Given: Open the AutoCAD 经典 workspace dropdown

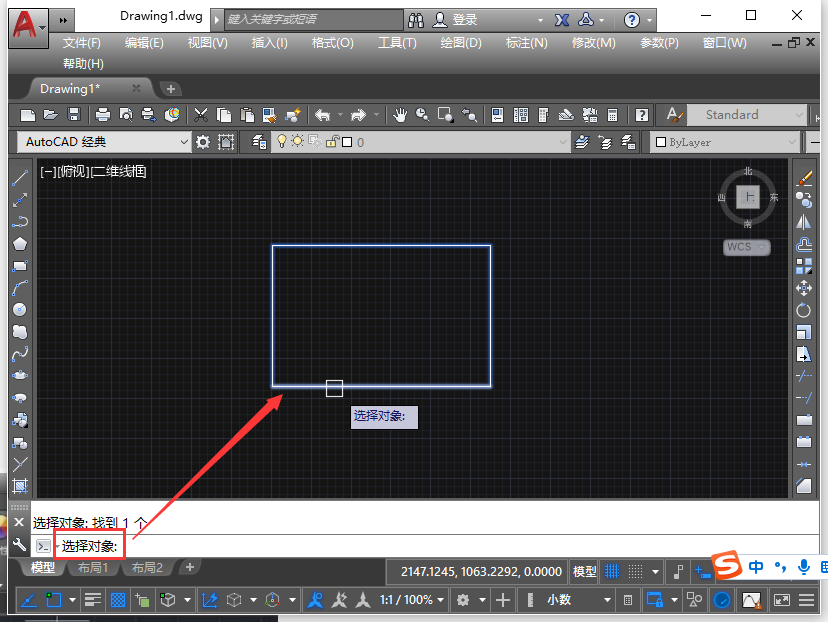Looking at the screenshot, I should tap(104, 142).
